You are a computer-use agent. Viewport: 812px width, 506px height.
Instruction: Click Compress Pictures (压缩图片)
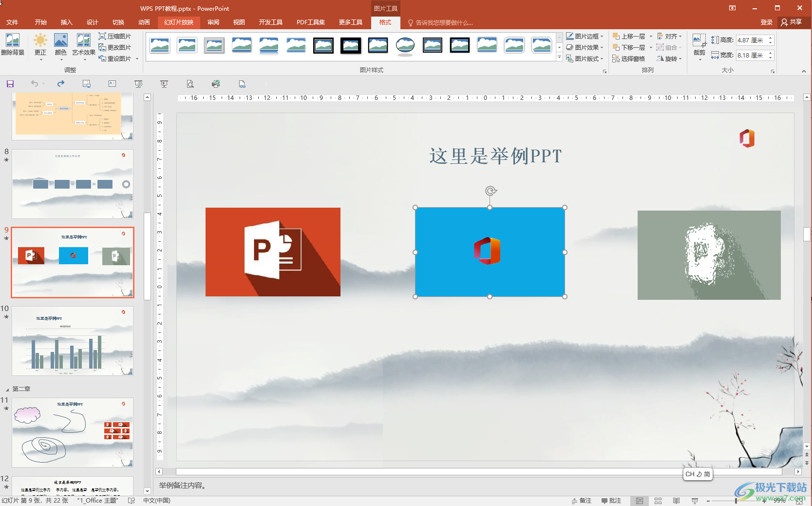click(115, 36)
